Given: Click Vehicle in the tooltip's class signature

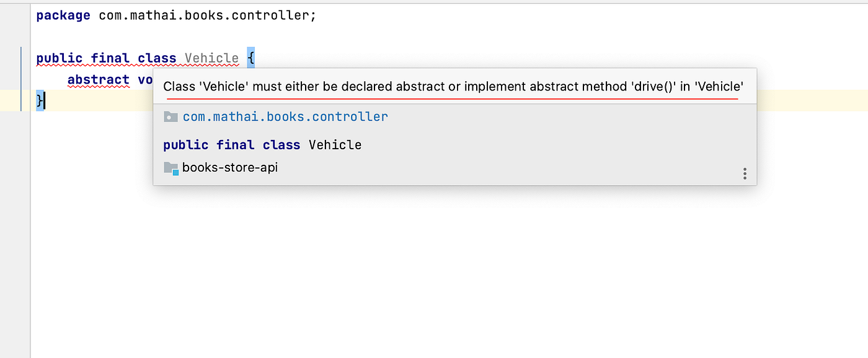Looking at the screenshot, I should click(x=335, y=145).
